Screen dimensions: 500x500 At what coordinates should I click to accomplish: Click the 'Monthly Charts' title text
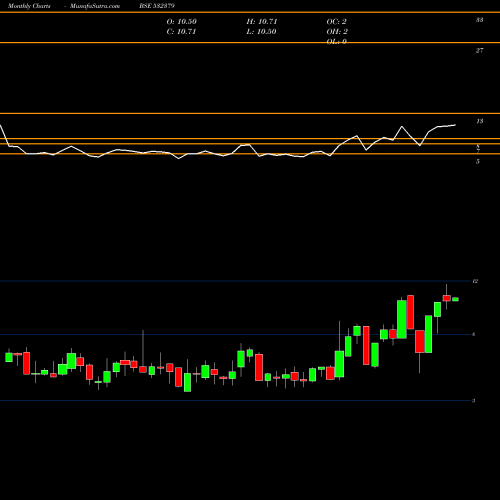tap(29, 6)
